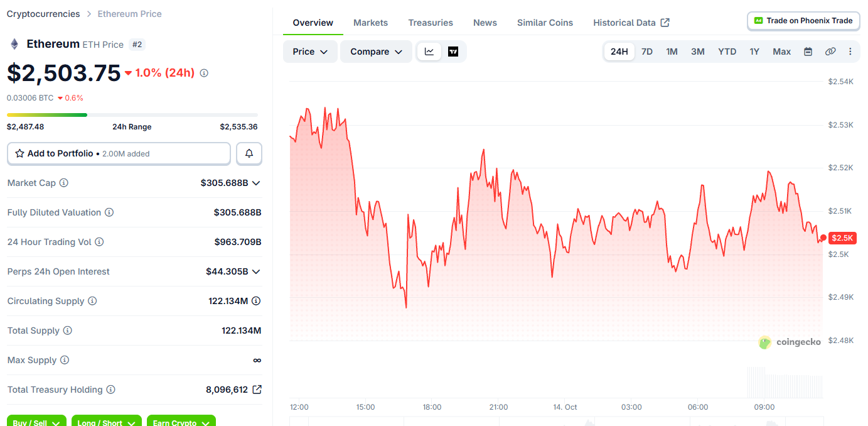
Task: Open the price alert bell icon
Action: click(x=249, y=153)
